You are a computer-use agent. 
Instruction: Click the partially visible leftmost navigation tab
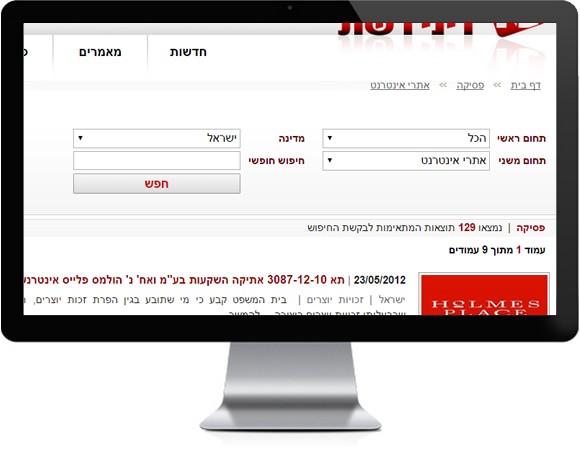[25, 52]
